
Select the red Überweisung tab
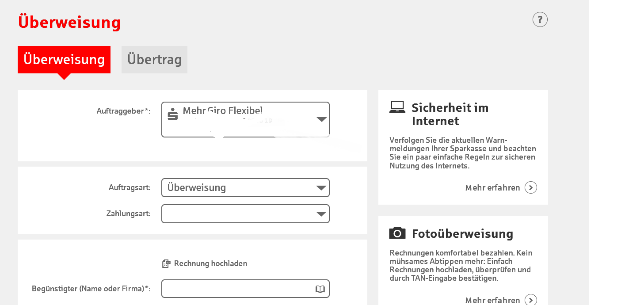pos(64,60)
